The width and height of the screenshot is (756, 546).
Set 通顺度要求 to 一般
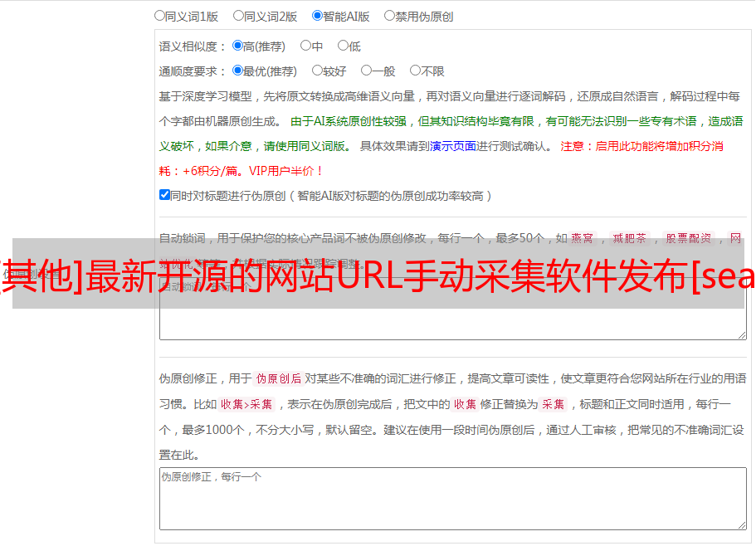click(367, 71)
